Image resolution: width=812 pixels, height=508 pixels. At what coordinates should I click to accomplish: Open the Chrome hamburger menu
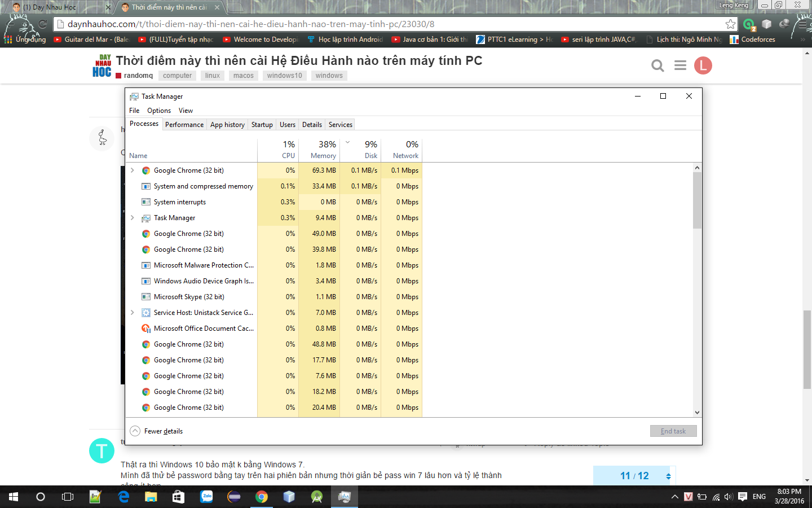(x=801, y=24)
